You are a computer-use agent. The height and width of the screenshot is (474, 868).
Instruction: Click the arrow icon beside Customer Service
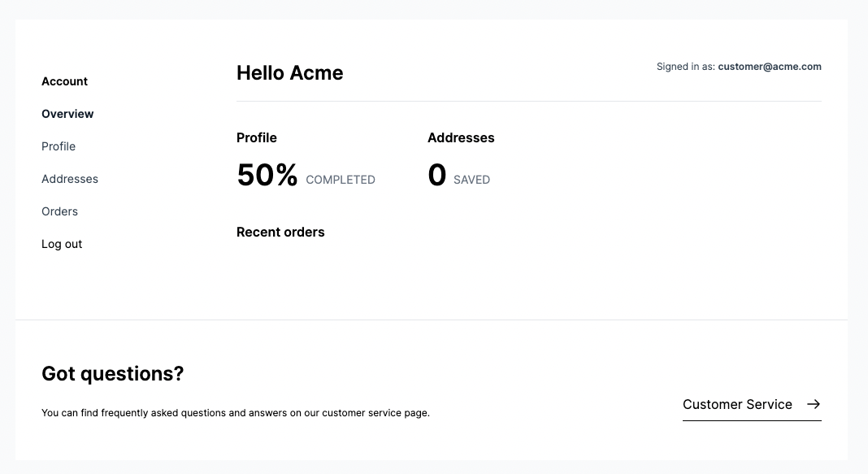pyautogui.click(x=813, y=404)
